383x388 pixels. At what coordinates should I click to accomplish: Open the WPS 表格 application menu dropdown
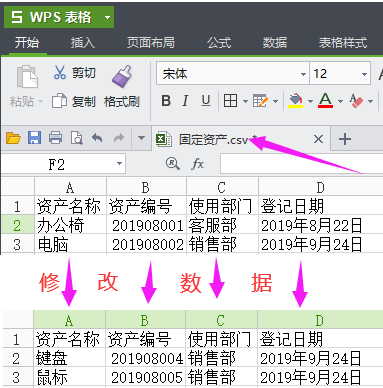107,17
